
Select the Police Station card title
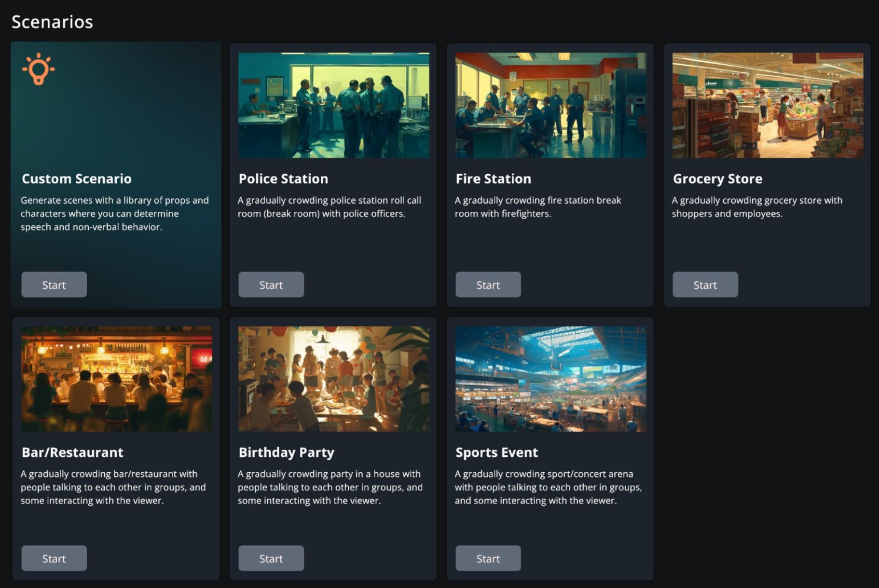pyautogui.click(x=283, y=179)
